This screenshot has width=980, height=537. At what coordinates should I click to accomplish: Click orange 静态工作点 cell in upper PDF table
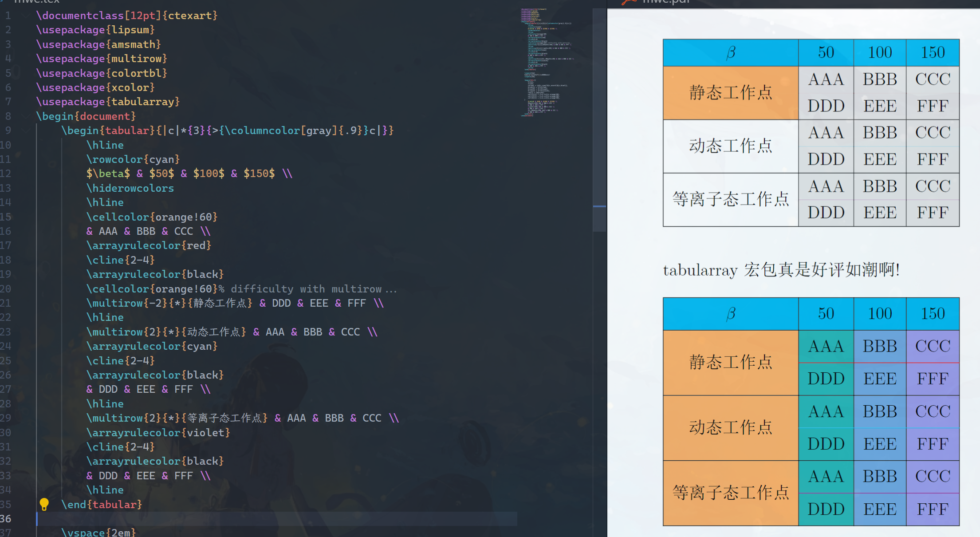[731, 93]
